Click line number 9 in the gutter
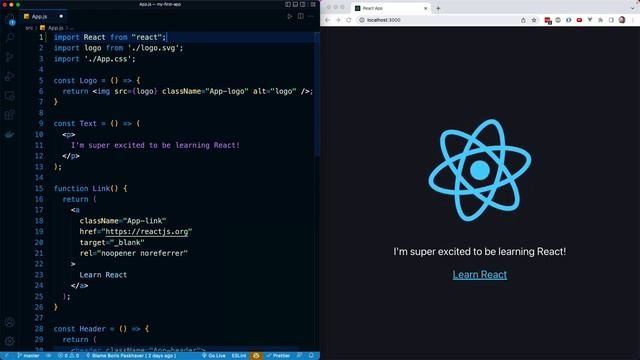Viewport: 640px width, 360px height. tap(41, 124)
